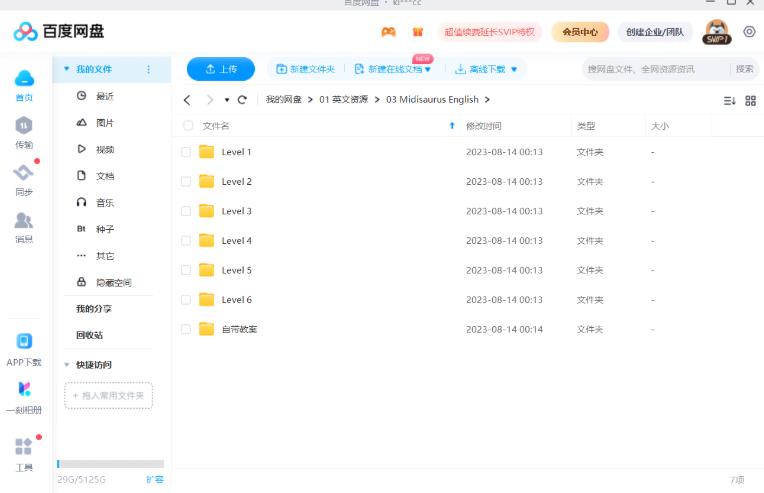Screen dimensions: 764x493
Task: Focus the 搜网盘文件 search field
Action: click(x=658, y=69)
